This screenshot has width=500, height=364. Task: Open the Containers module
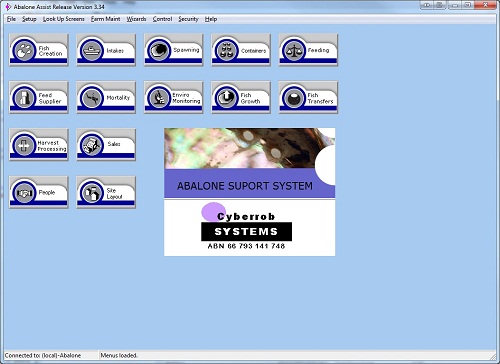[x=241, y=50]
